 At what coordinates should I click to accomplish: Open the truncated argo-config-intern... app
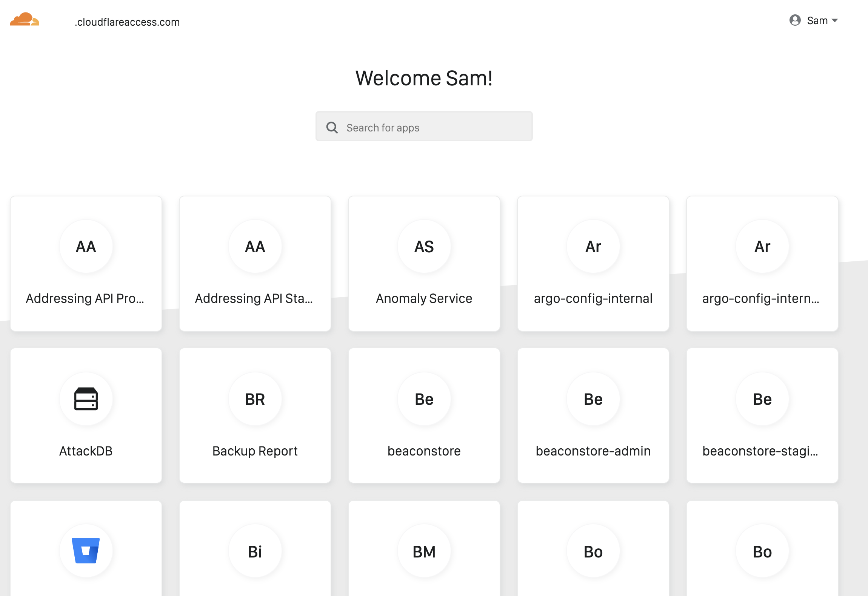point(762,263)
